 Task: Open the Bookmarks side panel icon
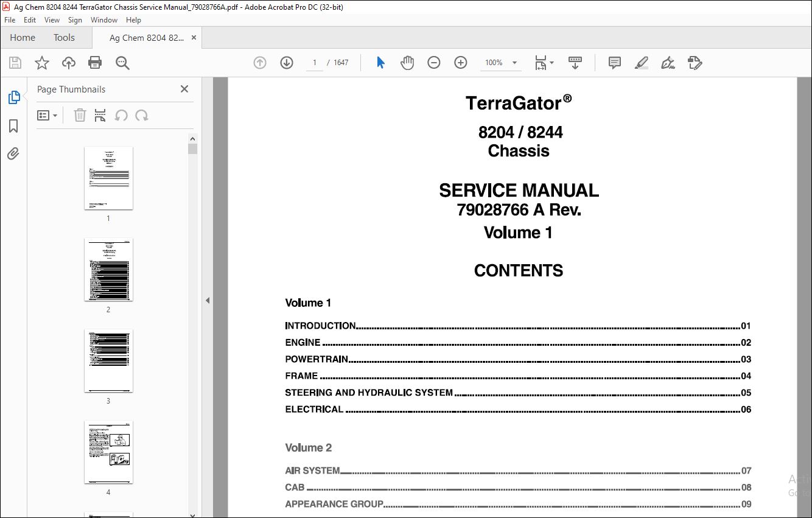coord(13,126)
